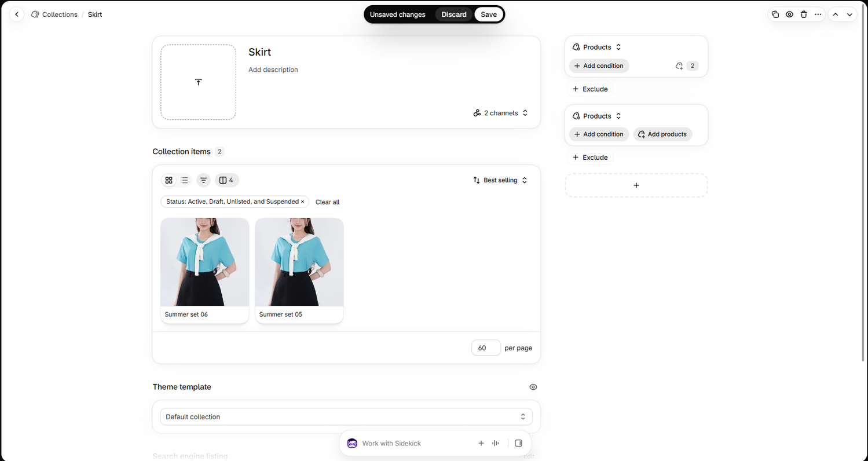Open the 2 channels dropdown
The height and width of the screenshot is (461, 868).
tap(501, 113)
